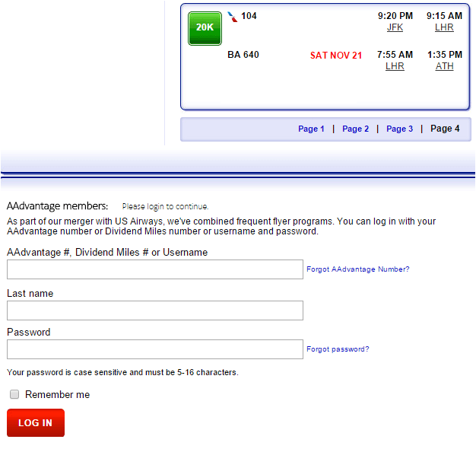Viewport: 476px width, 449px height.
Task: Focus the Last name input field
Action: [155, 310]
